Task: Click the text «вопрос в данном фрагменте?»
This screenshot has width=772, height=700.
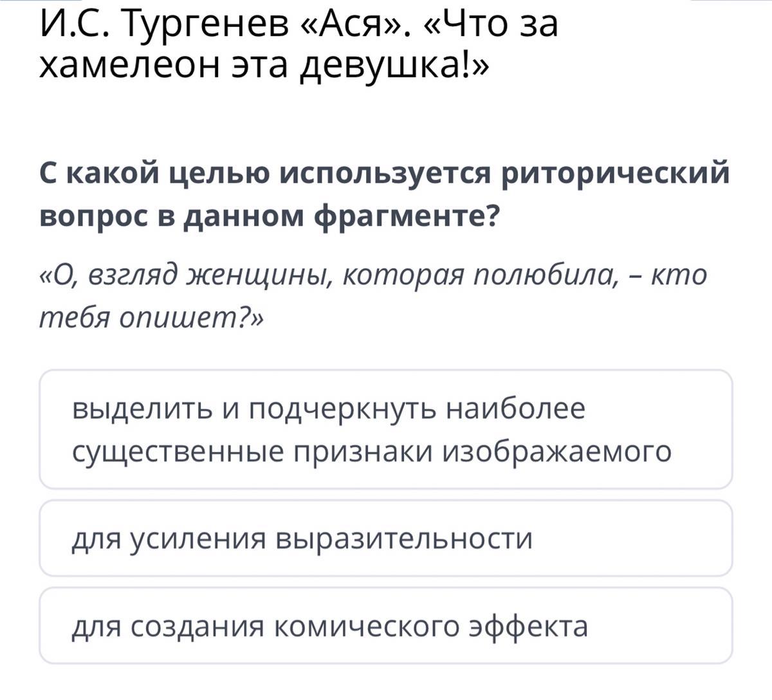Action: point(269,216)
